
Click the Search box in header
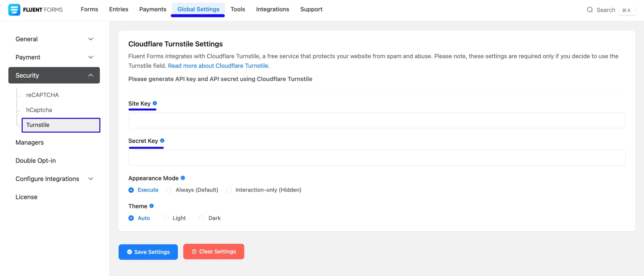611,10
